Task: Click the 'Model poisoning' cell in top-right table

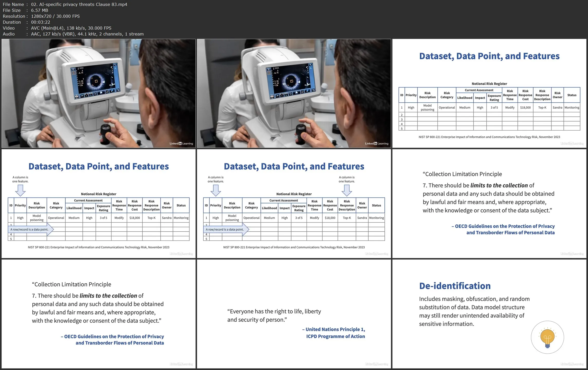Action: [x=427, y=107]
